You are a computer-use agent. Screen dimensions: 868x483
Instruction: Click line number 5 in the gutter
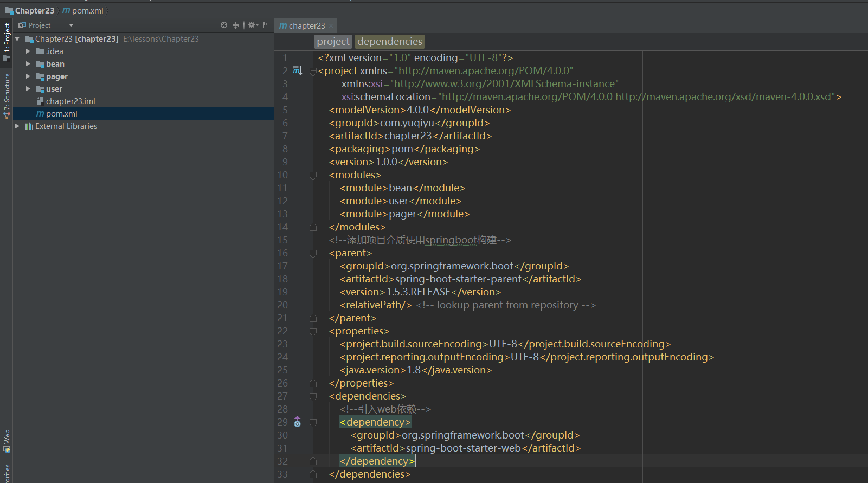click(x=285, y=110)
